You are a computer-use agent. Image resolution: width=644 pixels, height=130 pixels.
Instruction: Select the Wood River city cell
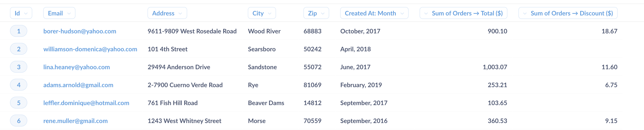264,31
